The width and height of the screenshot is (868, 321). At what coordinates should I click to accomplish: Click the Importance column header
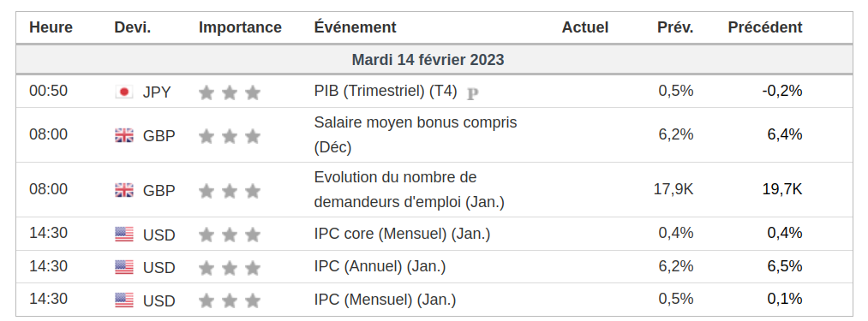240,27
